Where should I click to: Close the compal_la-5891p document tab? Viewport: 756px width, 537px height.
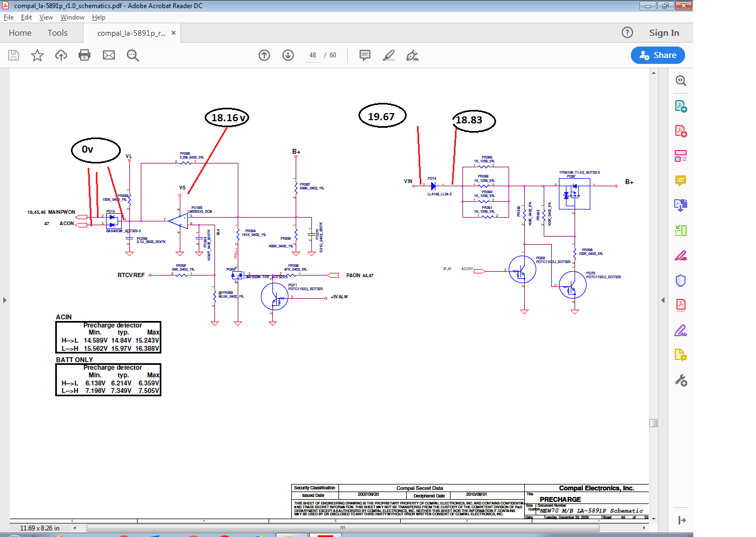(173, 33)
